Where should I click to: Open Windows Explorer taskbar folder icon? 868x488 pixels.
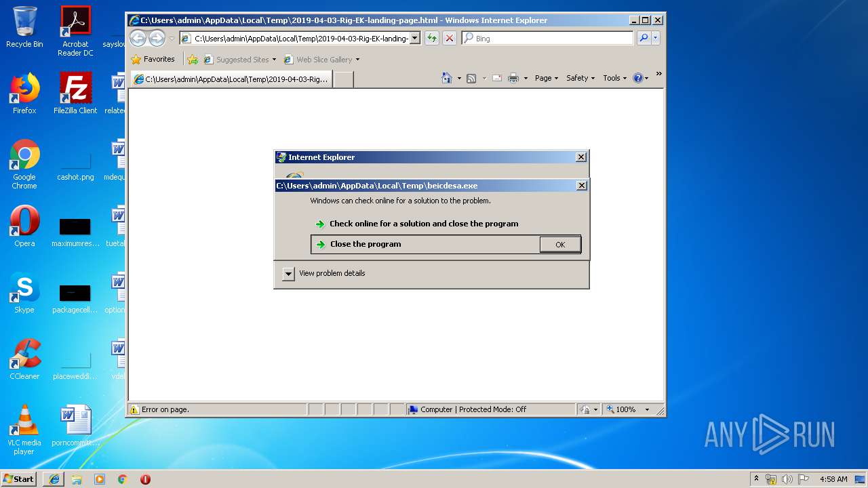pos(77,479)
